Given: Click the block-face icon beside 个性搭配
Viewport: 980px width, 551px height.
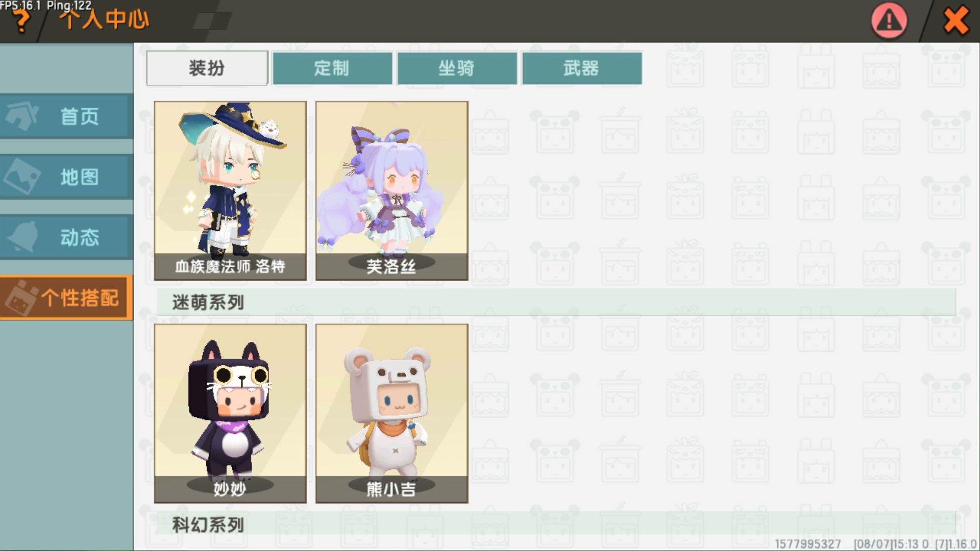Looking at the screenshot, I should tap(20, 297).
